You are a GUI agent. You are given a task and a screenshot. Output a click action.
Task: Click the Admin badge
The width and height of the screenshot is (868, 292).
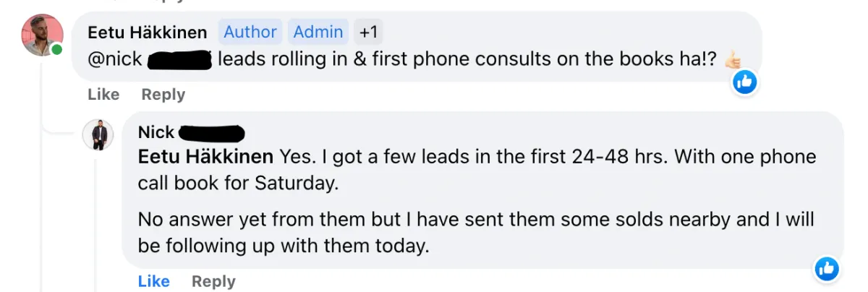(318, 32)
